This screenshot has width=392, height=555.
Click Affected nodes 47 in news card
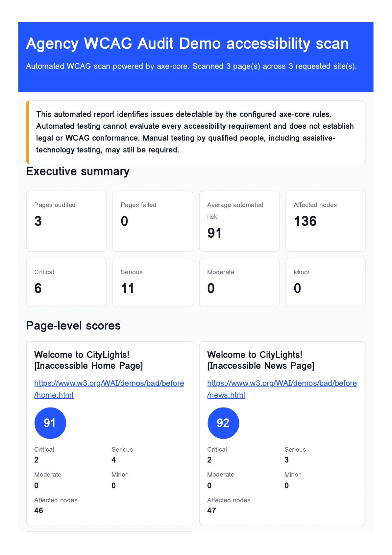pyautogui.click(x=229, y=505)
